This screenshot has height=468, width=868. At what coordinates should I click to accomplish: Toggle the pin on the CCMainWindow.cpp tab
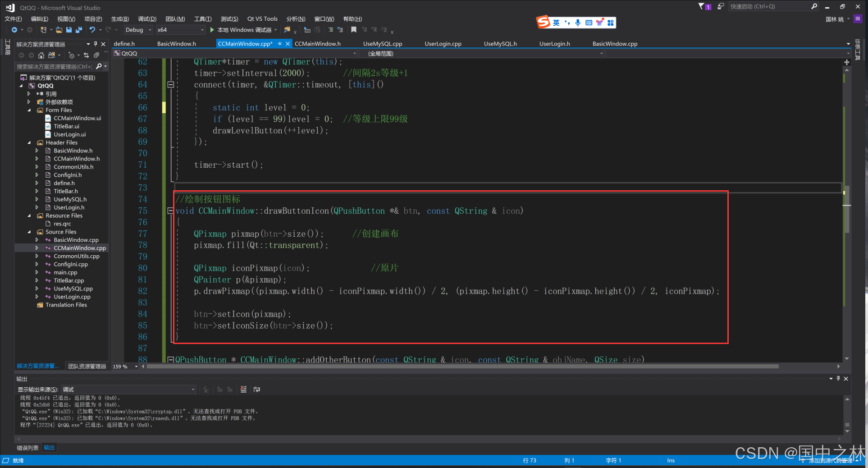(x=279, y=44)
